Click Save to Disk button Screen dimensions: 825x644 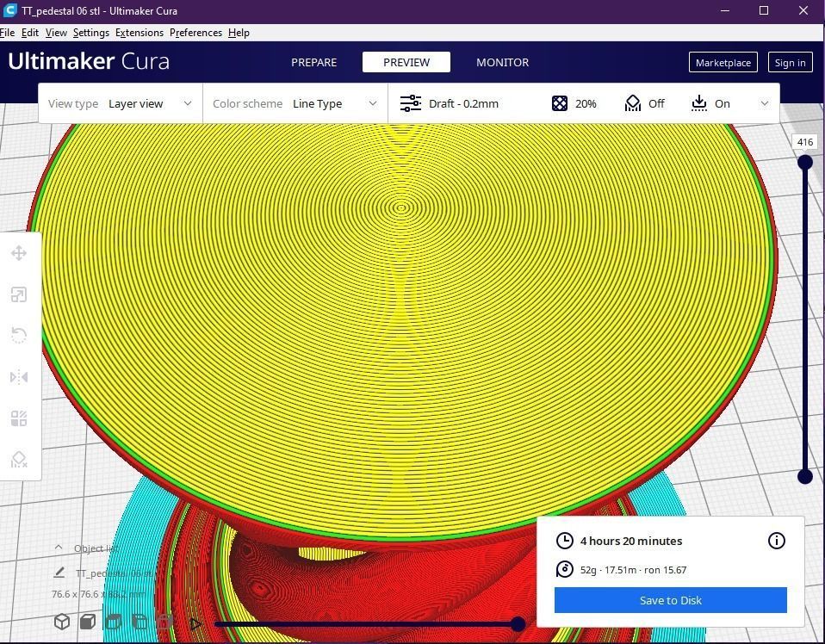(670, 600)
